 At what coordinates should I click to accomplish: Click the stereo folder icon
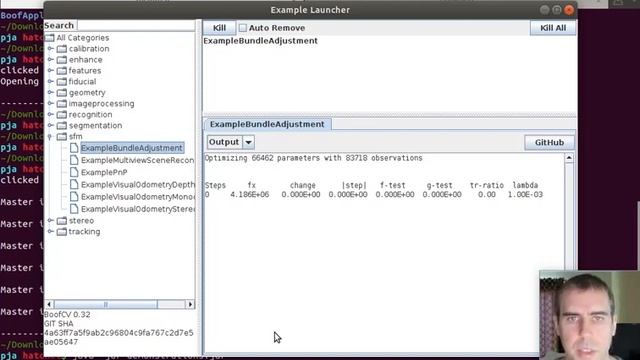pos(62,221)
